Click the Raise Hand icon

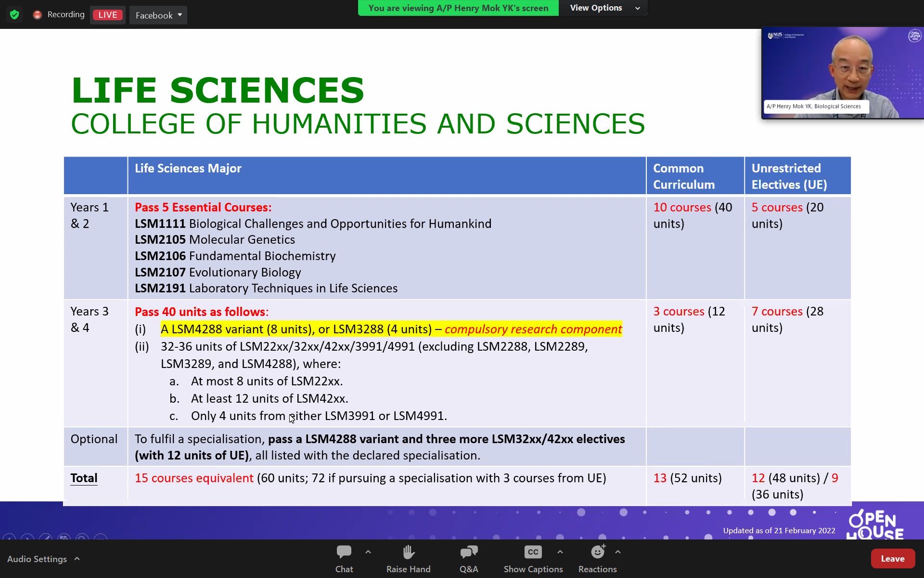point(408,558)
